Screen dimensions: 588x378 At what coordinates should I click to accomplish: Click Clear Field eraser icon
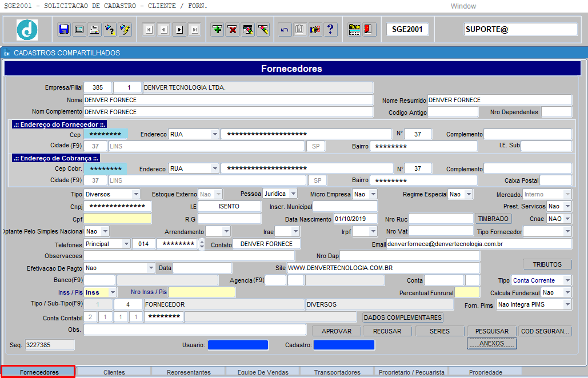pyautogui.click(x=263, y=29)
